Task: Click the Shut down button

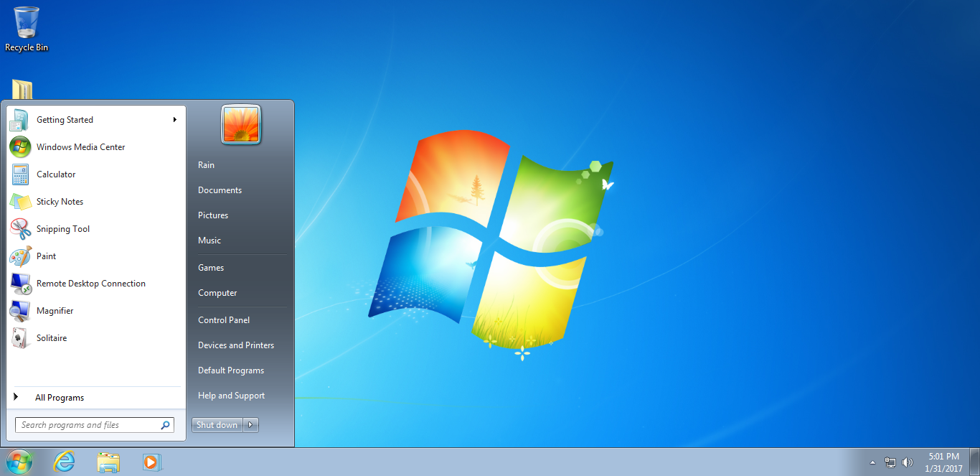Action: coord(217,425)
